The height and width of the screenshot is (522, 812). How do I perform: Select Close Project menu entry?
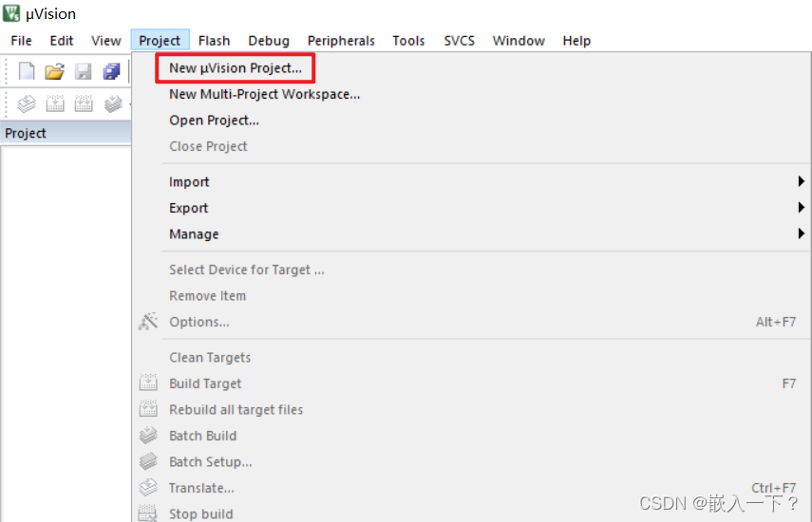pos(472,146)
